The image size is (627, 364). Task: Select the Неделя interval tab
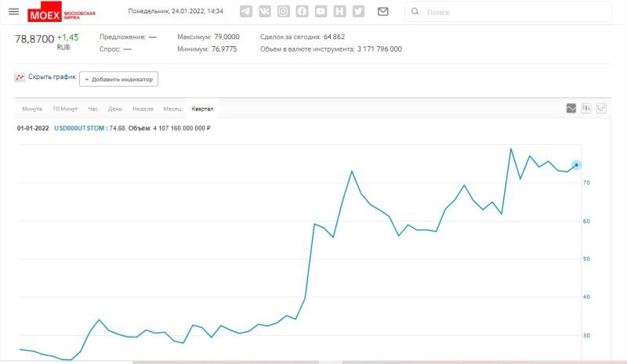pos(143,109)
